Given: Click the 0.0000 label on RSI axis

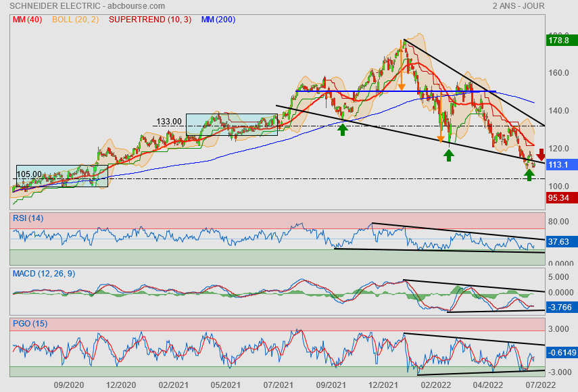Looking at the screenshot, I should [x=560, y=263].
